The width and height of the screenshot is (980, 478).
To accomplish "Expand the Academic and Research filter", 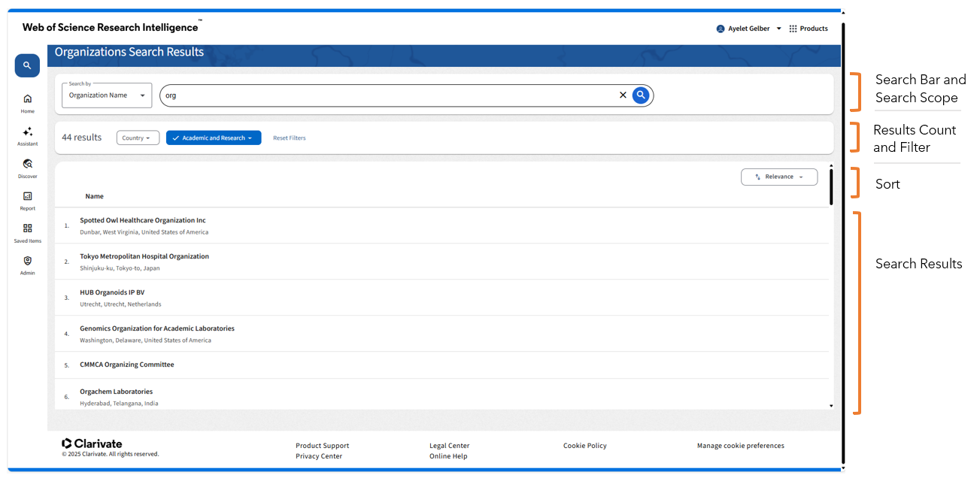I will pos(214,138).
